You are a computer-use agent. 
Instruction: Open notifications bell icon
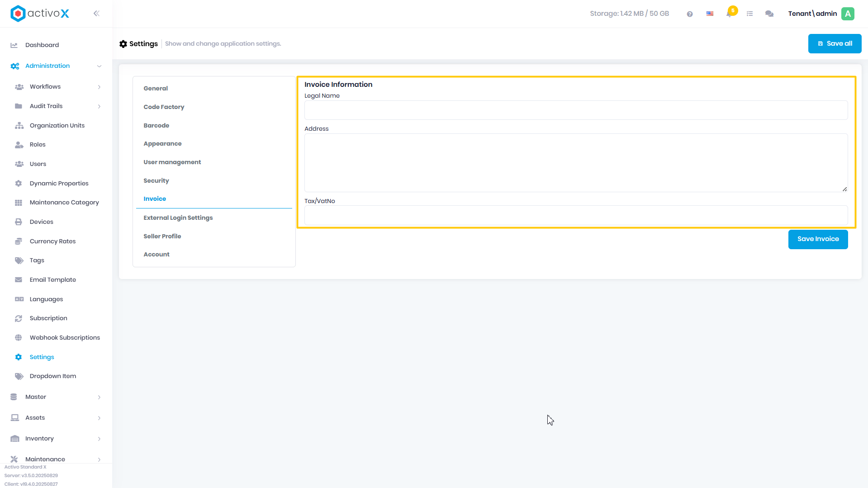point(729,14)
